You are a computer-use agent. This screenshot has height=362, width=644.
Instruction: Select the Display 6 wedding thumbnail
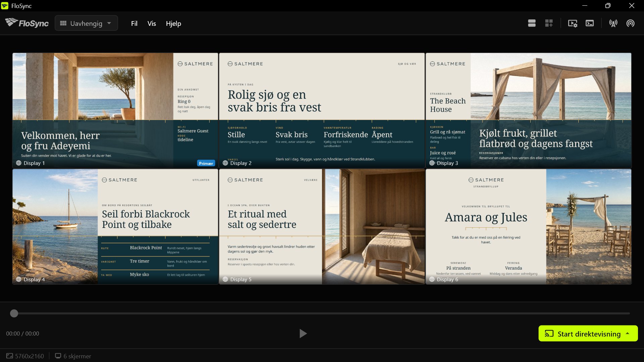click(528, 227)
